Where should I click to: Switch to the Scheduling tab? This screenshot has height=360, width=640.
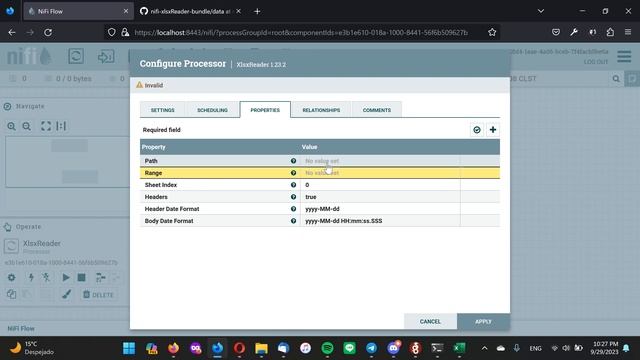(x=212, y=110)
